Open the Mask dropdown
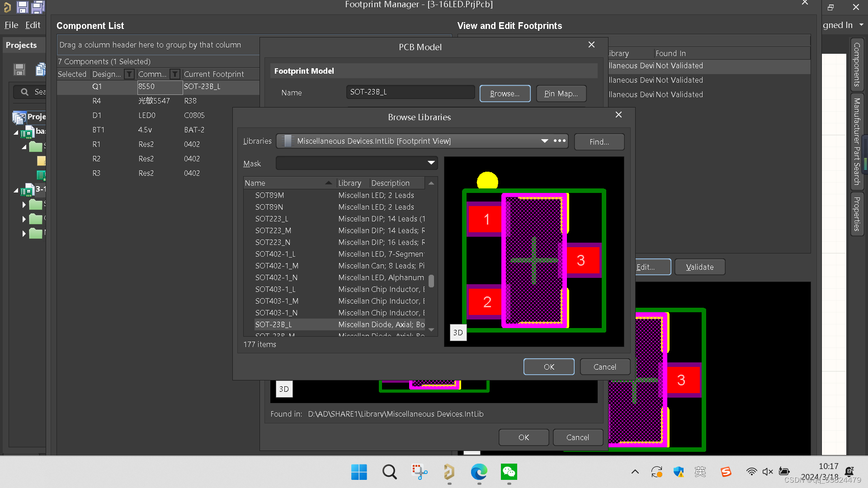 (431, 163)
